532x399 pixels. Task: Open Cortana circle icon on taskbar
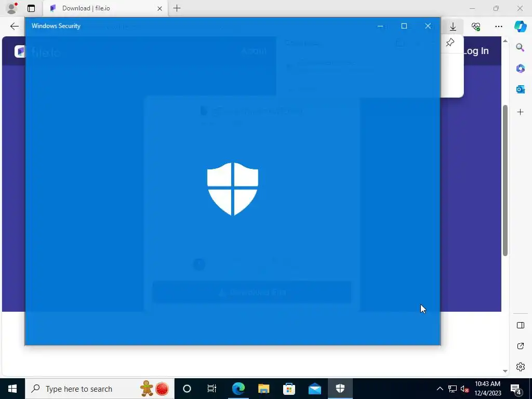(x=187, y=389)
